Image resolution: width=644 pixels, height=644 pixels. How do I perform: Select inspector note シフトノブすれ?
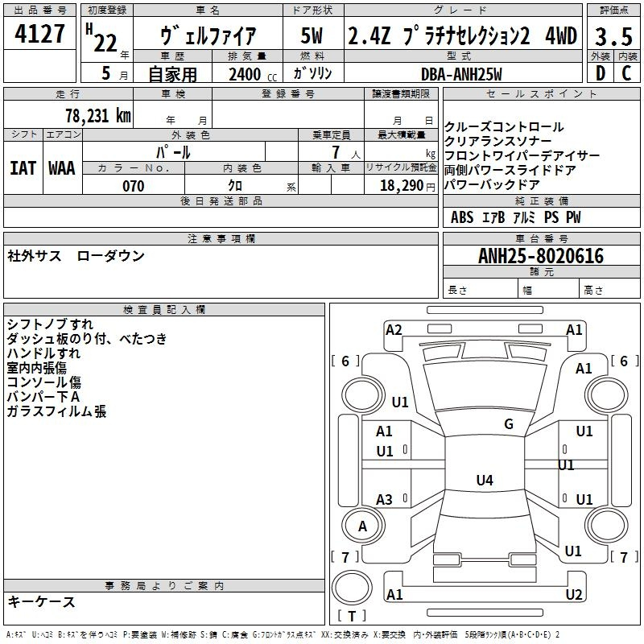50,324
